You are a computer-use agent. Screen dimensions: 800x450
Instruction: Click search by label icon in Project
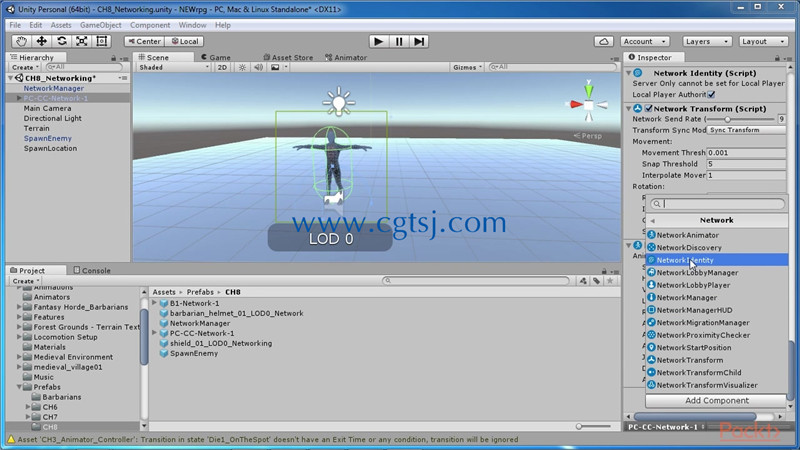click(596, 281)
